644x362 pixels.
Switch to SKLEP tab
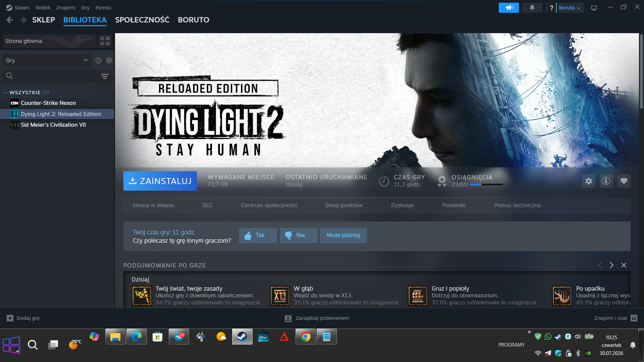pos(44,20)
